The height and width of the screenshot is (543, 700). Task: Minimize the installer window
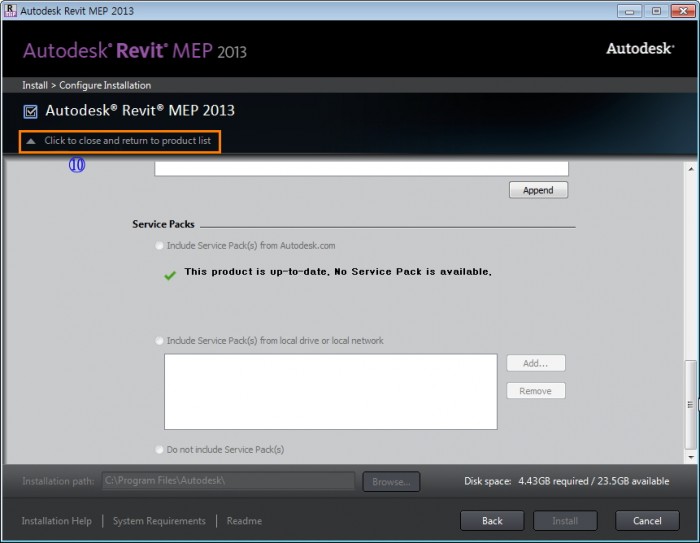coord(629,10)
